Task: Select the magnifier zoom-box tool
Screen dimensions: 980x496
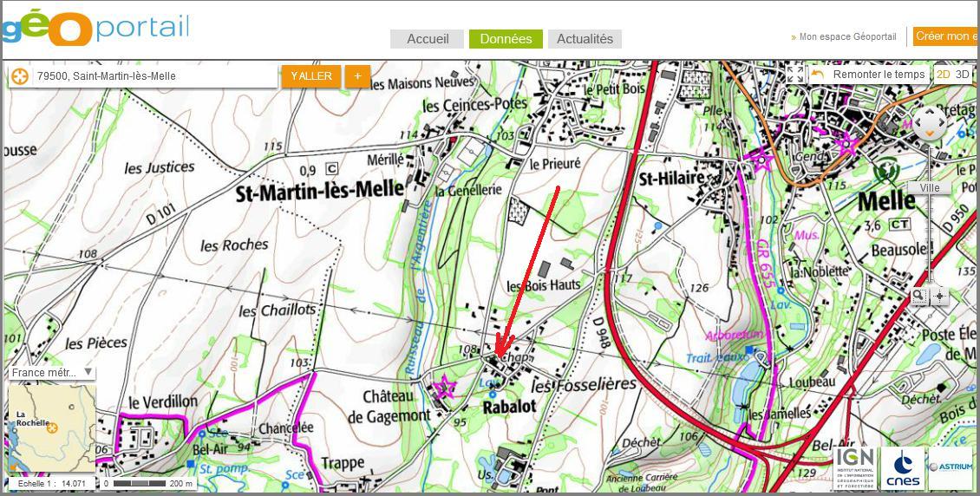Action: coord(918,296)
